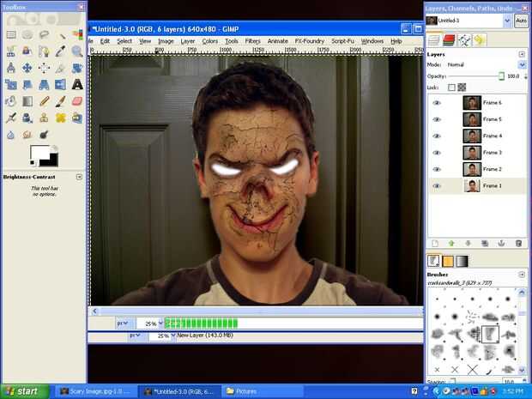
Task: Select the Scissors Select tool
Action: point(11,51)
